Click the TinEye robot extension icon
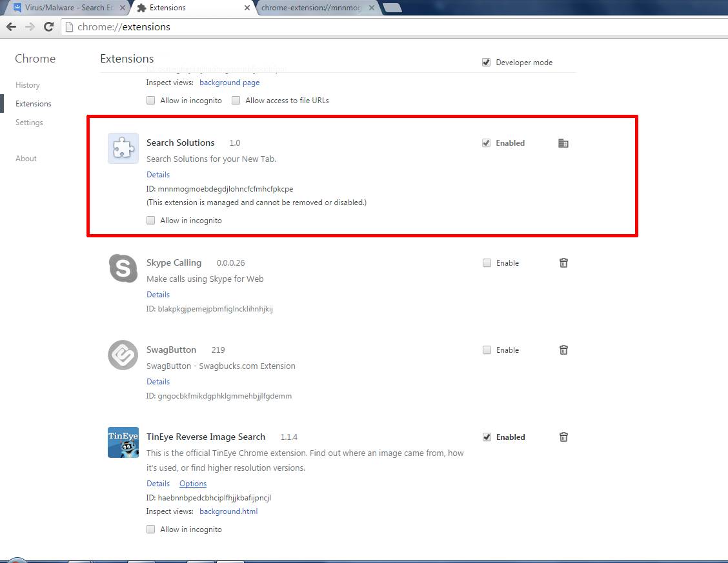 tap(123, 442)
